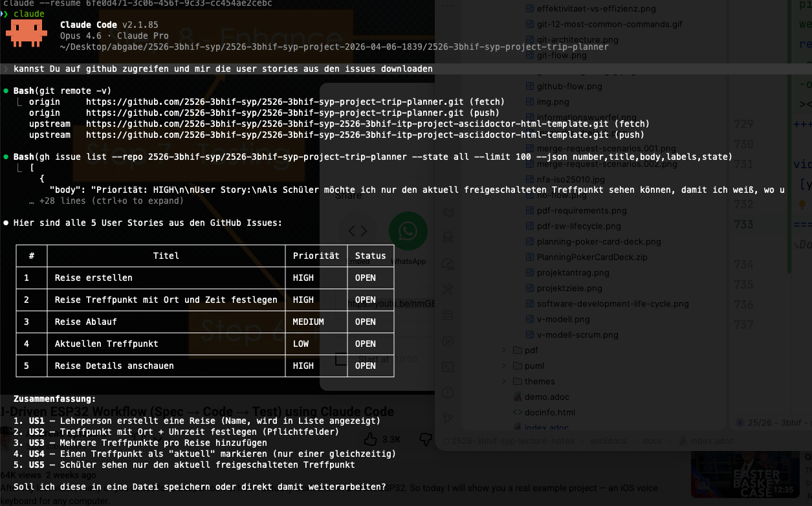
Task: Click the docs breadcrumb in IDE
Action: (652, 441)
